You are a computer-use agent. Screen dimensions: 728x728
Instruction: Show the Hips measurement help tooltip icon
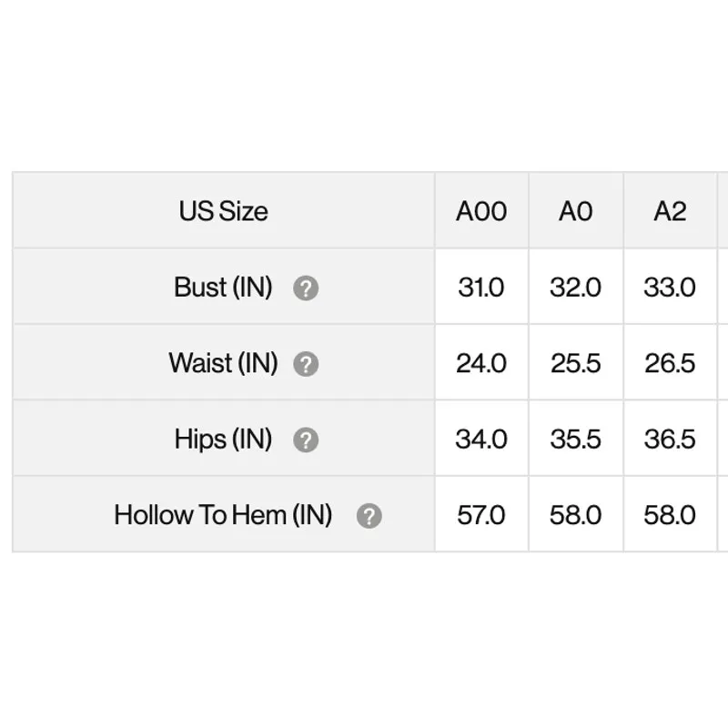click(306, 440)
